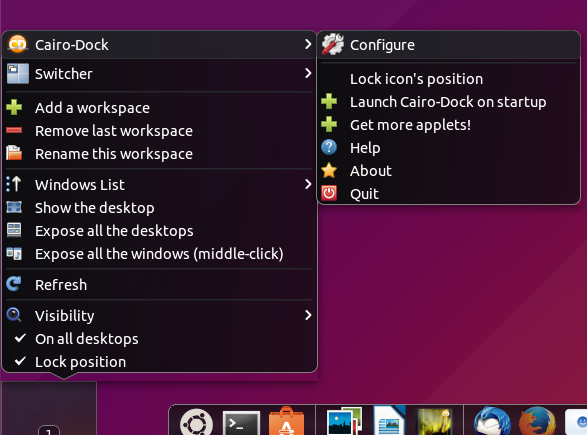This screenshot has height=435, width=587.
Task: Click the icon beside Expose all the windows
Action: point(14,253)
